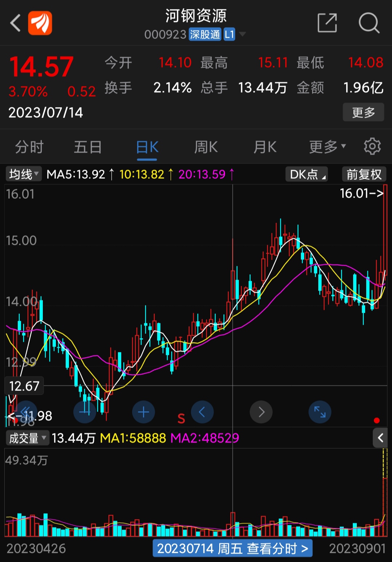This screenshot has height=562, width=392.
Task: Open the 均线 indicator dropdown
Action: (24, 174)
